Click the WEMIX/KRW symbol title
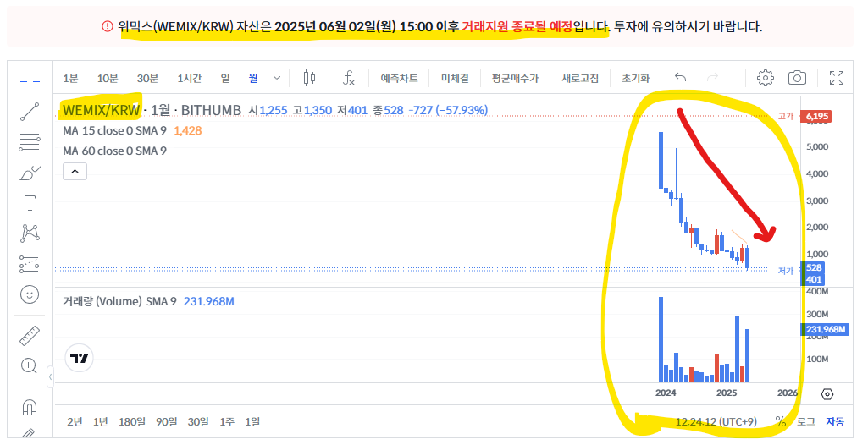Screen dimensions: 868x445 102,110
